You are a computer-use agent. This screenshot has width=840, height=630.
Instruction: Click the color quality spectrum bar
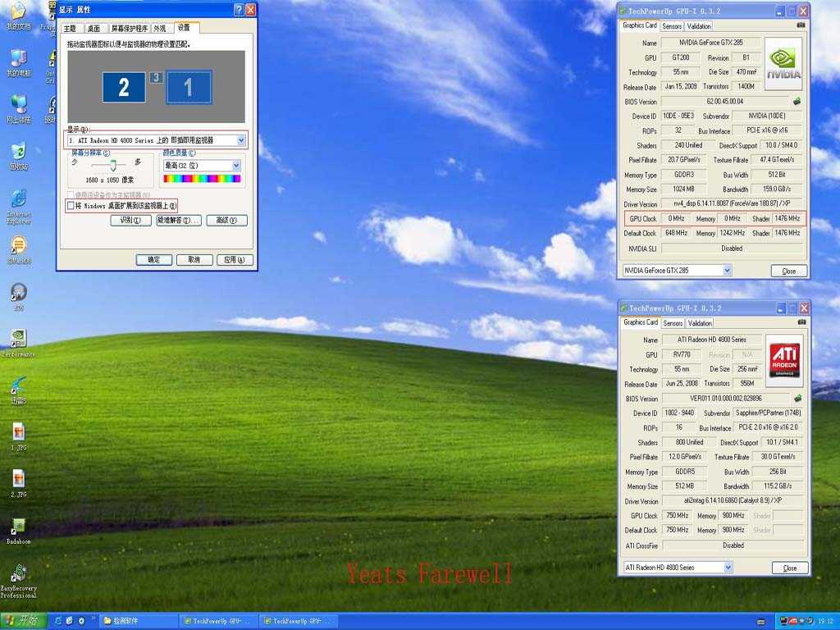pyautogui.click(x=202, y=179)
